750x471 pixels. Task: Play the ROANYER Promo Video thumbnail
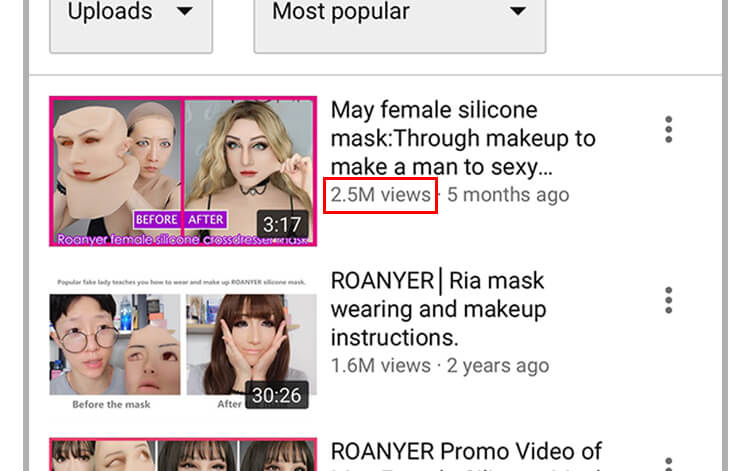[x=183, y=454]
